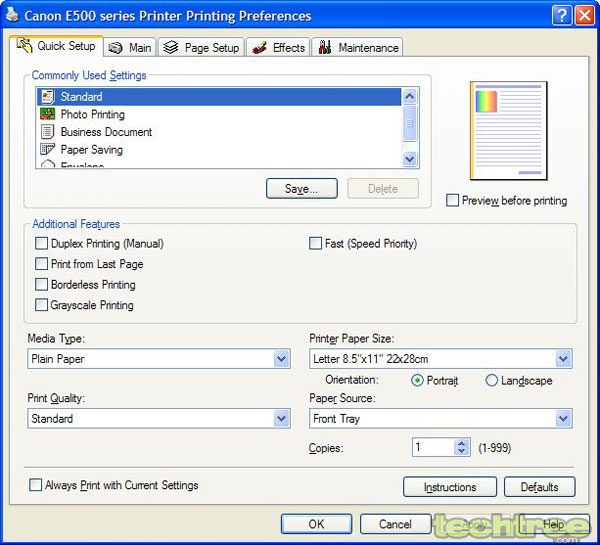Click the settings list scroll up arrow
The height and width of the screenshot is (545, 600).
[x=409, y=96]
